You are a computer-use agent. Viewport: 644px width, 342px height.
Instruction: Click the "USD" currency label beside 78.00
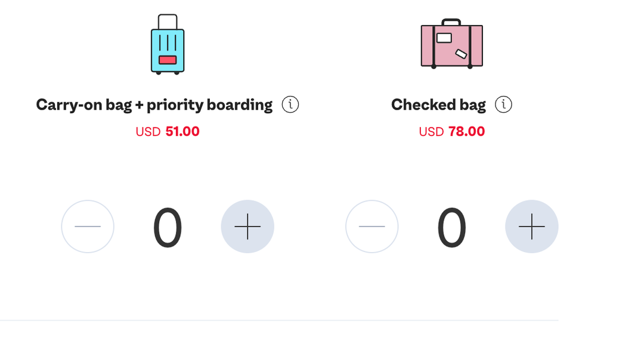(x=431, y=132)
